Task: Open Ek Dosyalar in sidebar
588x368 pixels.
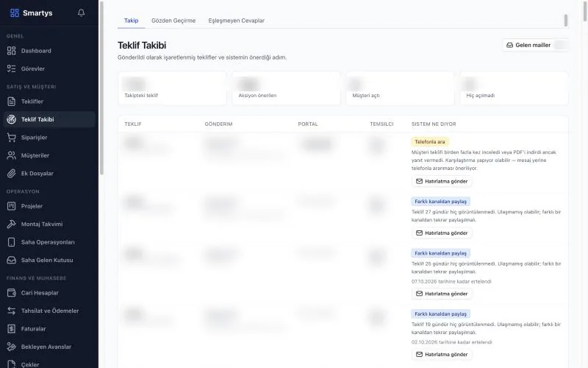Action: (x=49, y=174)
